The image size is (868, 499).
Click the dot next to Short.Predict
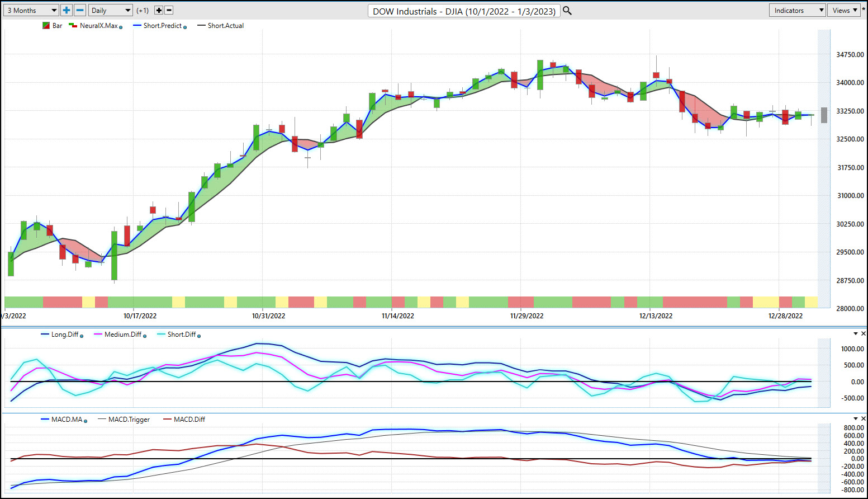(185, 27)
